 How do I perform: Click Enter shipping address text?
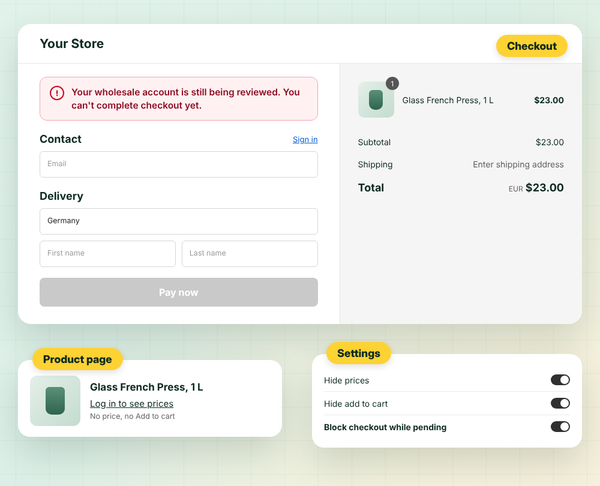(518, 165)
